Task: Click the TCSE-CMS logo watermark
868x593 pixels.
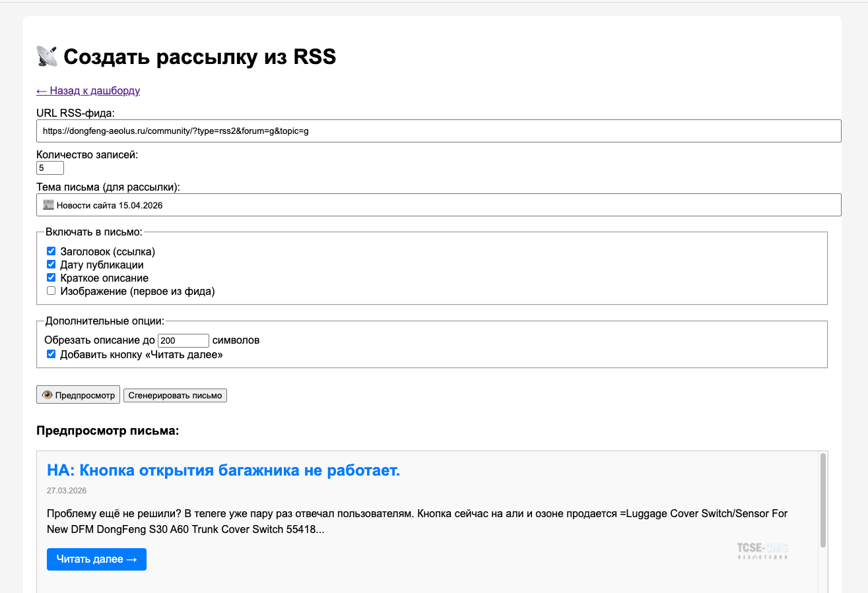Action: [762, 551]
